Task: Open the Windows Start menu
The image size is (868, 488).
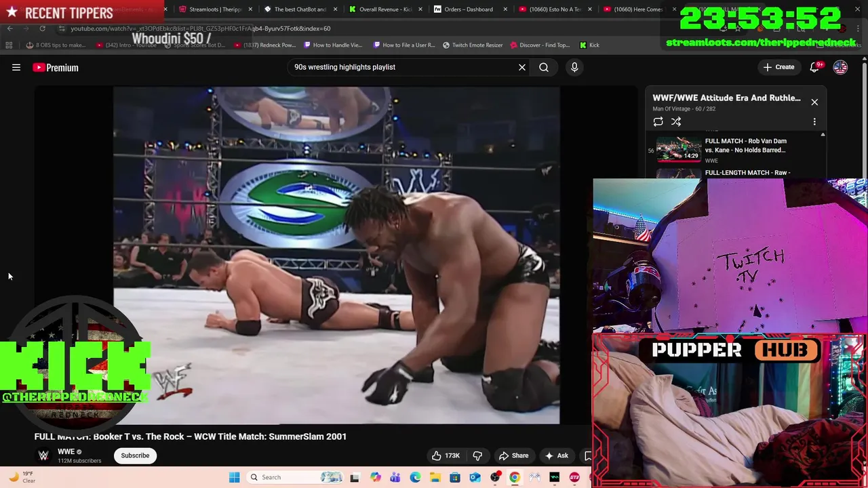Action: click(234, 477)
